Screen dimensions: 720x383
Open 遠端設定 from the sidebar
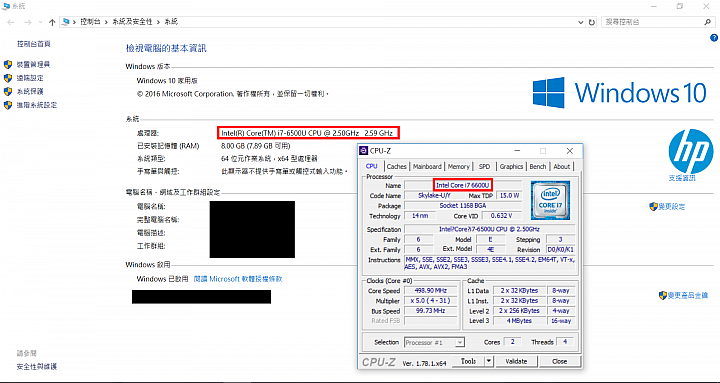click(30, 78)
